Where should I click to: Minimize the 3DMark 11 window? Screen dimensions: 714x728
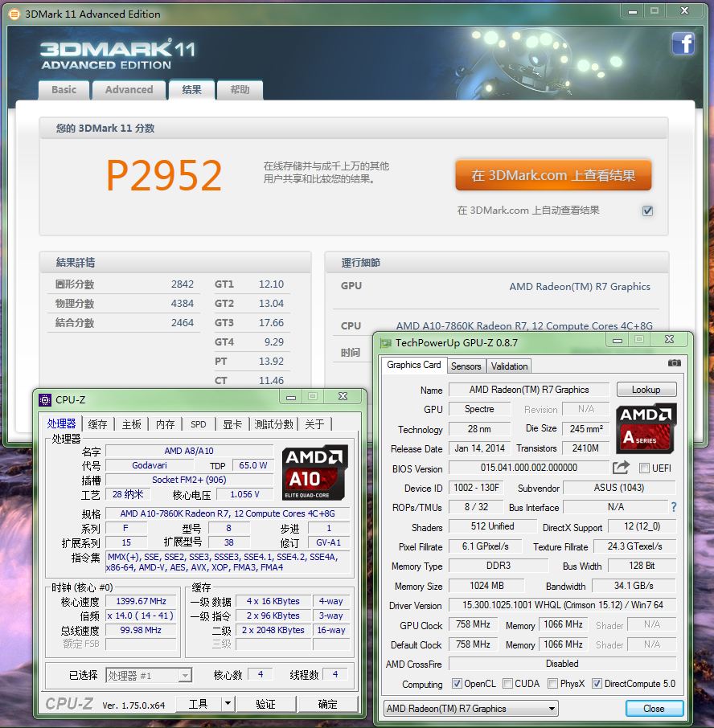pos(633,11)
